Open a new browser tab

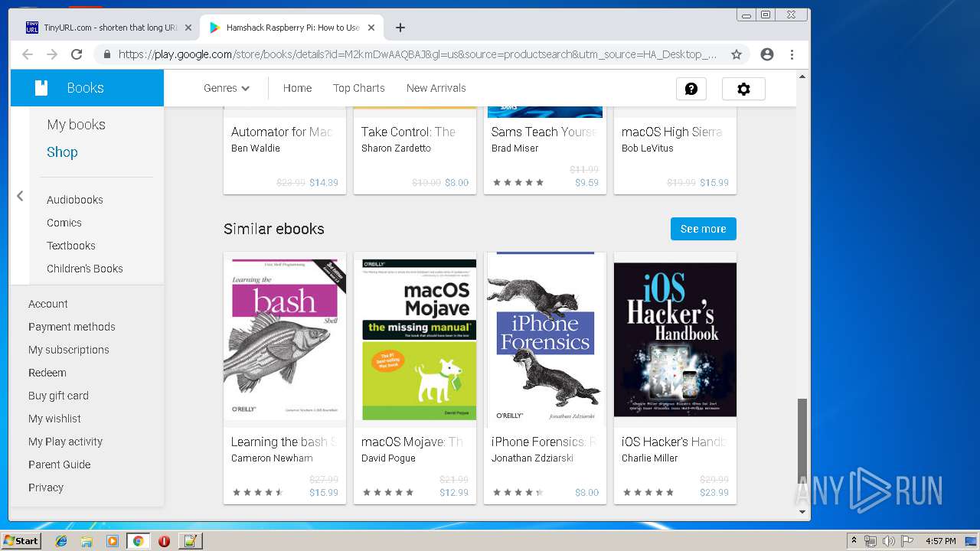pos(400,28)
